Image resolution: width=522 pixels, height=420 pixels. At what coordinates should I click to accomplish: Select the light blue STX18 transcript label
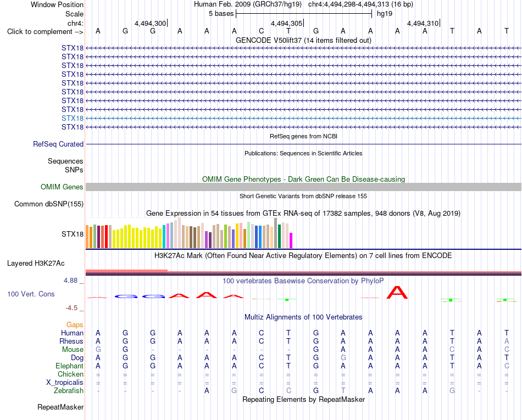point(72,119)
